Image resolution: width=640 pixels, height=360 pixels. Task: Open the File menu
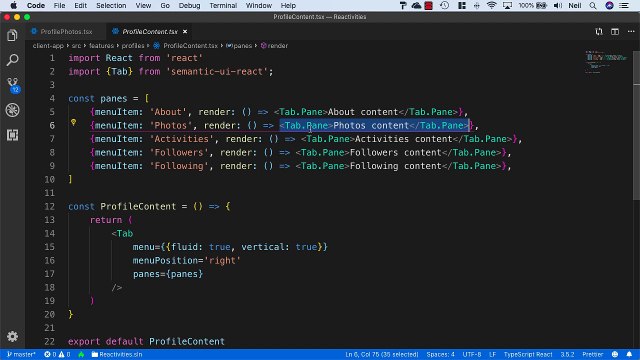pyautogui.click(x=59, y=5)
